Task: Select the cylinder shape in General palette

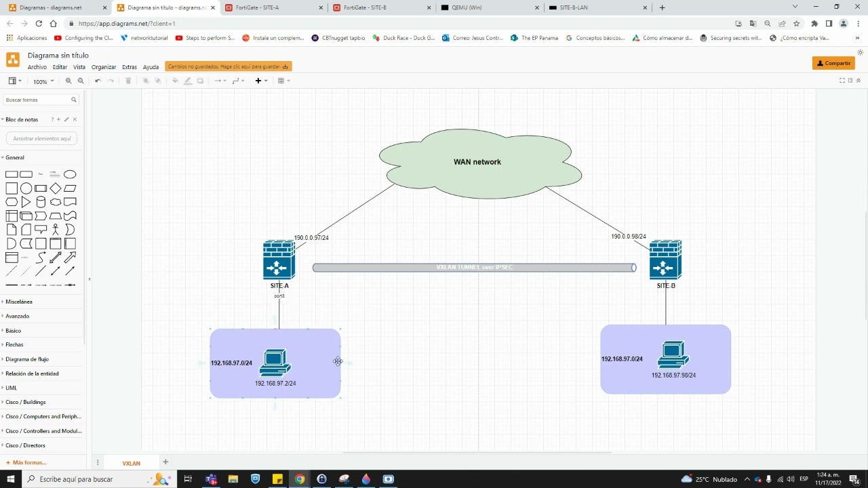Action: (41, 202)
